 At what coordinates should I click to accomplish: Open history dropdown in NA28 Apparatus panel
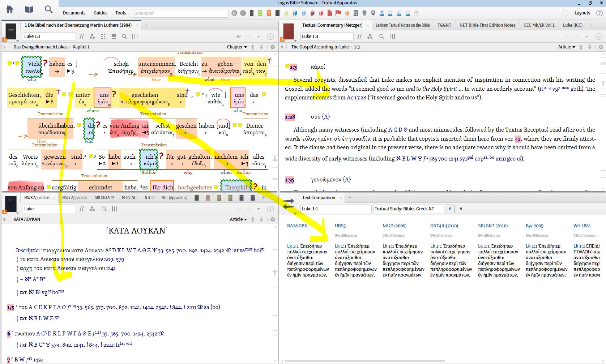click(259, 209)
